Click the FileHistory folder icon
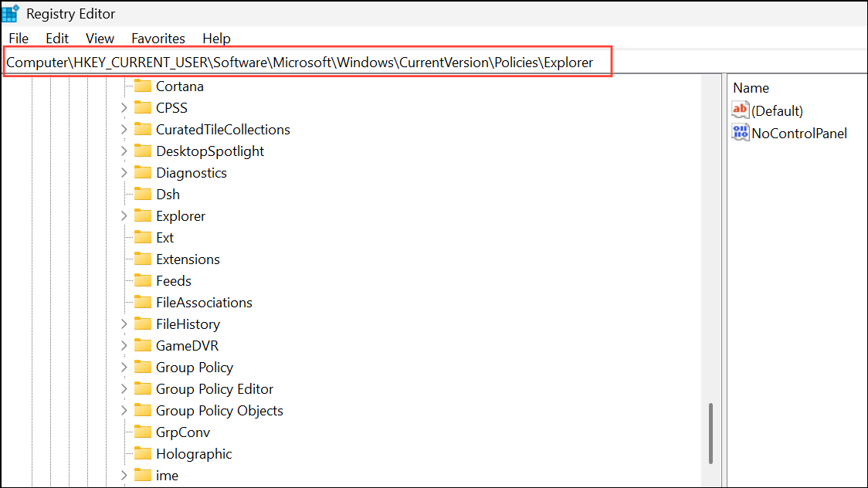 (143, 323)
